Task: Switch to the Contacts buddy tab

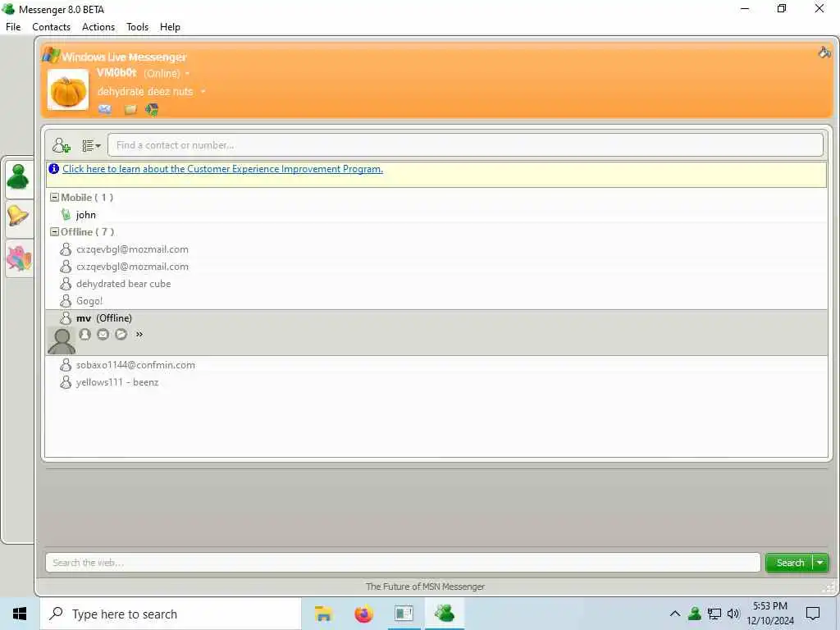Action: click(x=19, y=177)
